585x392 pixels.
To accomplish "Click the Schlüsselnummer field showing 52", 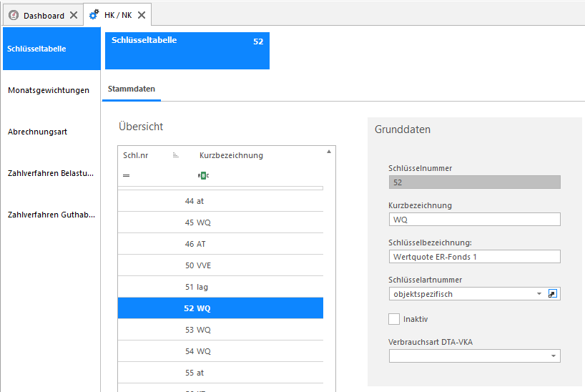I will (475, 182).
